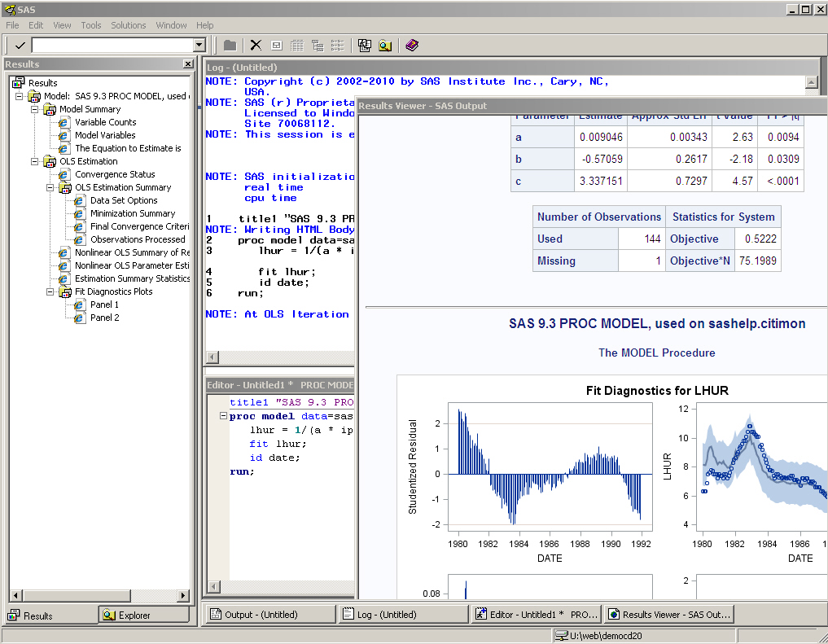Open the Variable Counts output item

pyautogui.click(x=105, y=122)
